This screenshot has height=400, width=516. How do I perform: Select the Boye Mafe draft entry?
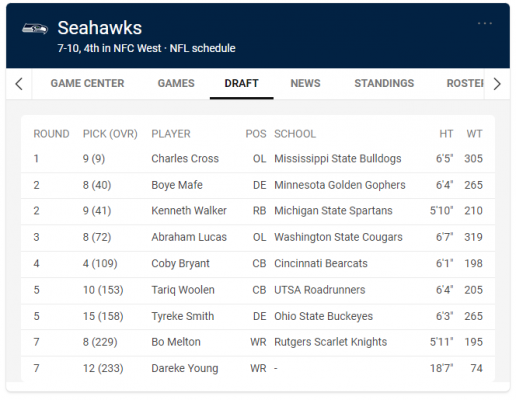pyautogui.click(x=258, y=185)
